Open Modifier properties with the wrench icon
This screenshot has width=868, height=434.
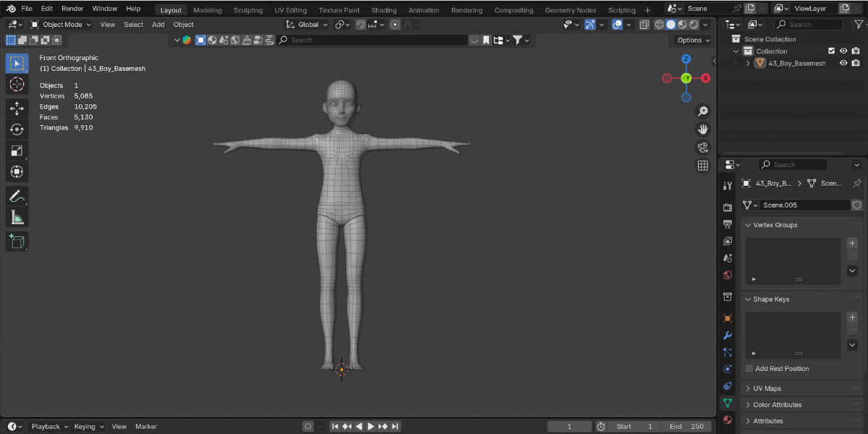[728, 335]
